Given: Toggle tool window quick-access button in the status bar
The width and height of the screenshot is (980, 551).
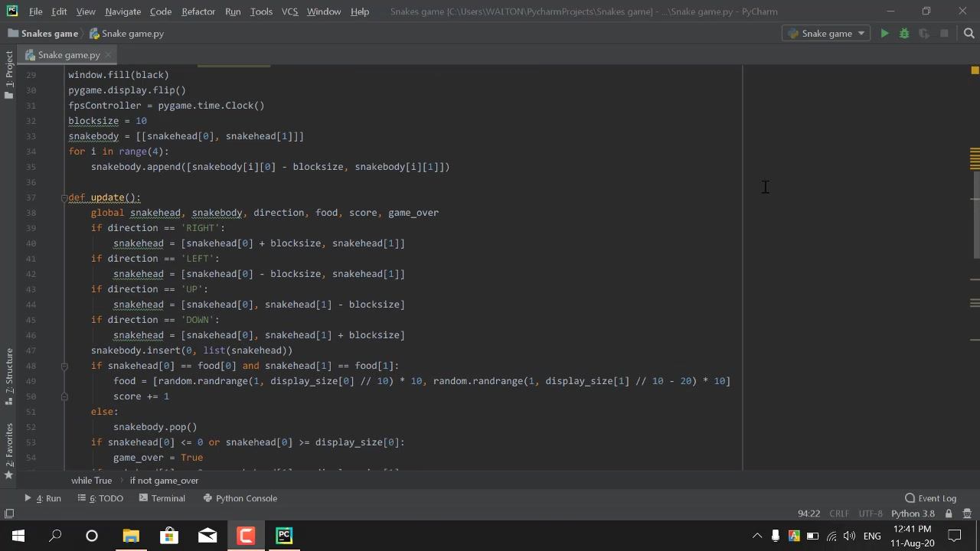Looking at the screenshot, I should pos(9,514).
